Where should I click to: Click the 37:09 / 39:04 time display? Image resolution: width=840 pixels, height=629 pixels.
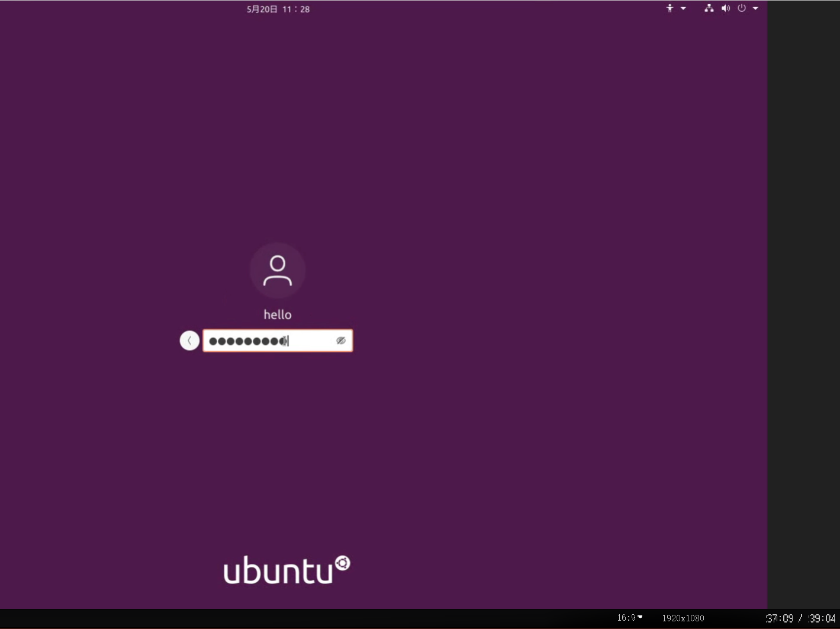click(x=800, y=618)
